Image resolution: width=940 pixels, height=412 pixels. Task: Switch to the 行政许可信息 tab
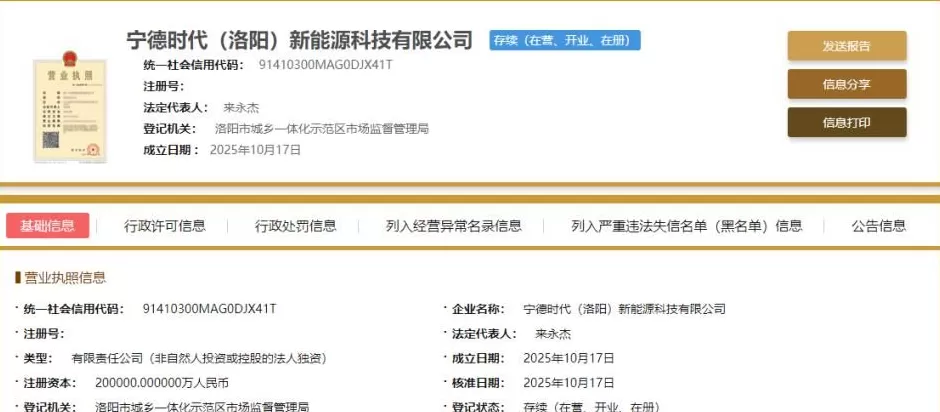pos(165,226)
